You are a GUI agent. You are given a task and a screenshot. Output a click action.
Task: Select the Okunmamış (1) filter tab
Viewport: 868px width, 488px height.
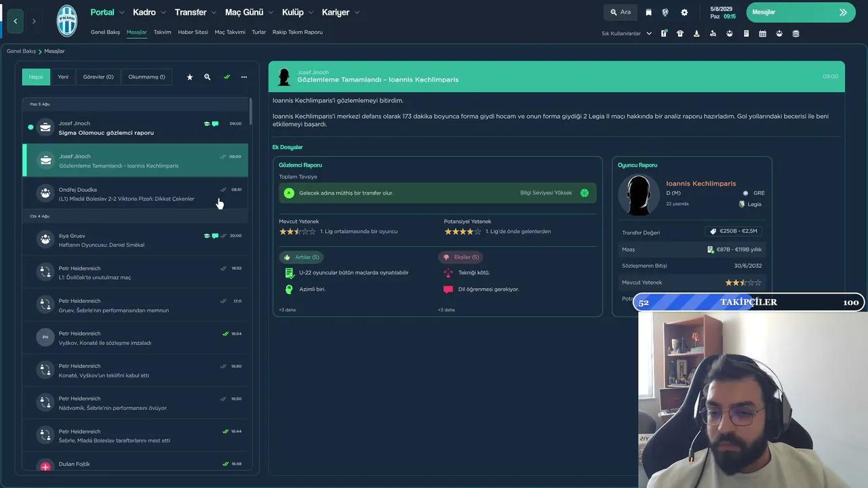click(x=146, y=77)
